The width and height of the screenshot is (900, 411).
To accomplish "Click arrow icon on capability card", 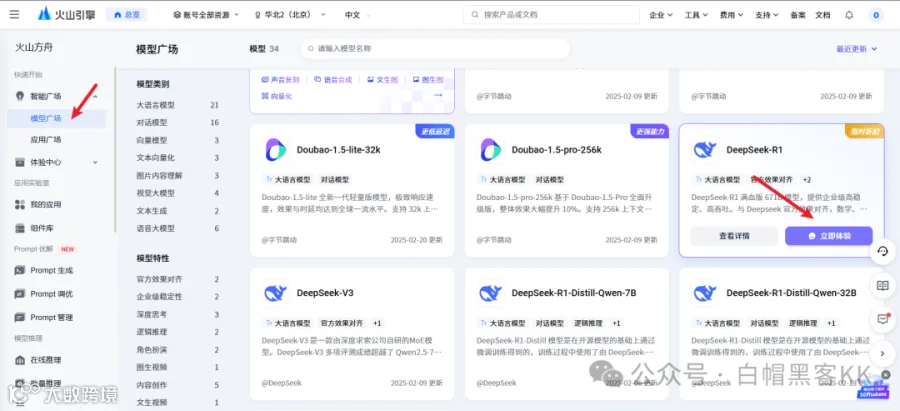I will click(438, 95).
